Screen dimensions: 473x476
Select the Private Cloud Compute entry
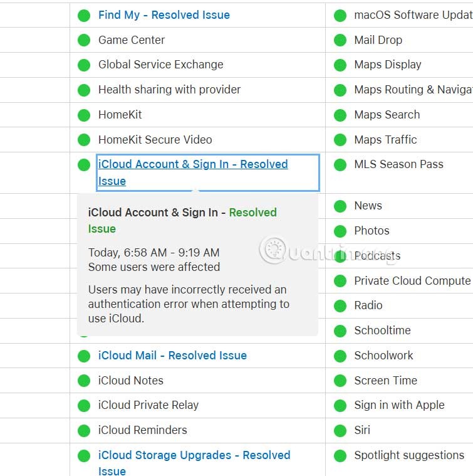(x=412, y=281)
